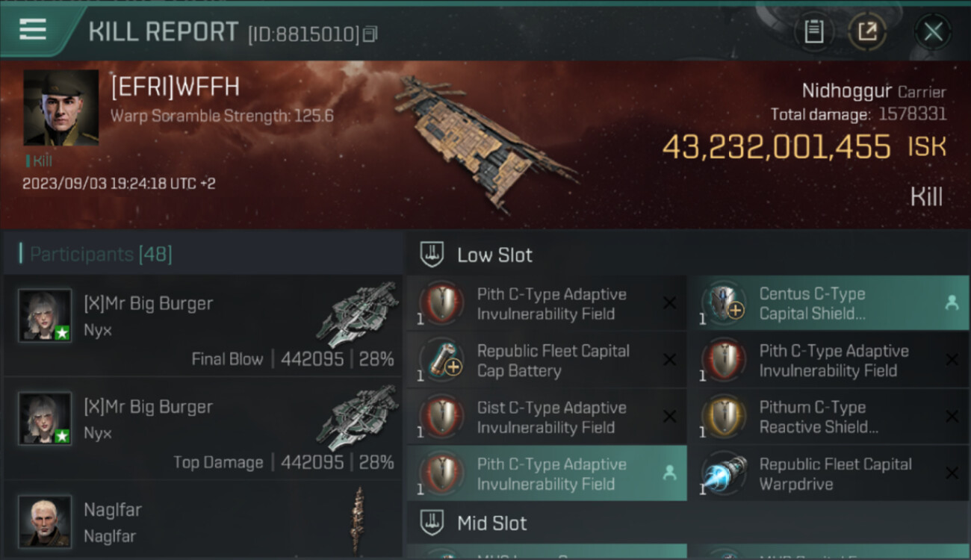Expand the Mid Slot section
The width and height of the screenshot is (971, 560).
coord(491,523)
